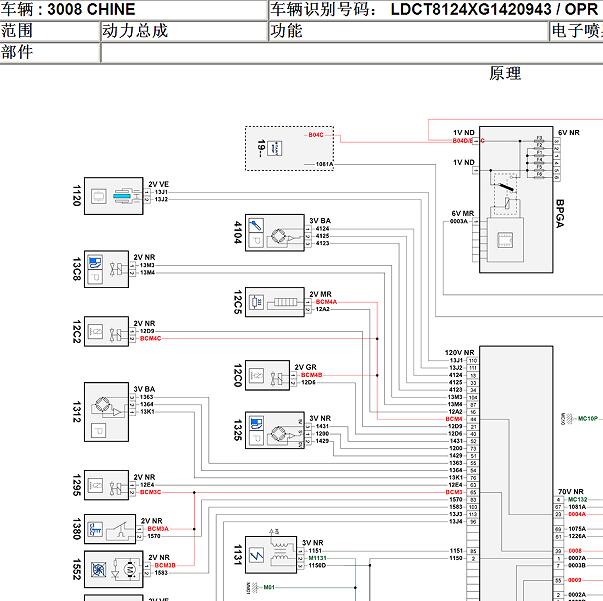The height and width of the screenshot is (601, 603).
Task: Click the red BCM3C wire label
Action: tap(150, 492)
